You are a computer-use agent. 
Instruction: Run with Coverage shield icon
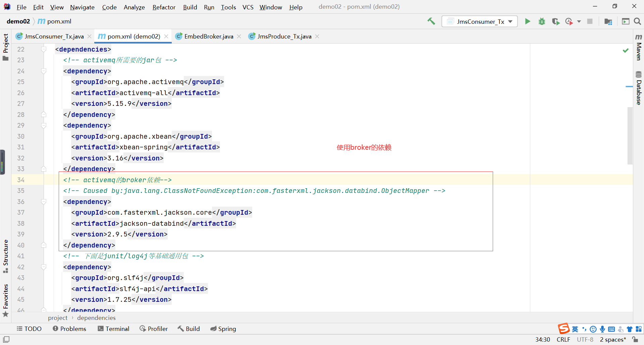tap(556, 21)
